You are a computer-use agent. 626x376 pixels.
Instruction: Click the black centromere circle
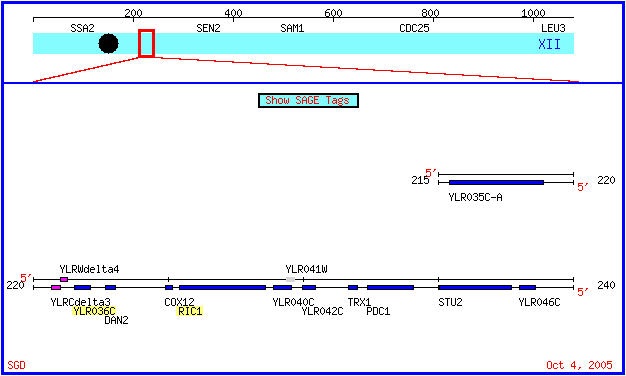[x=109, y=44]
